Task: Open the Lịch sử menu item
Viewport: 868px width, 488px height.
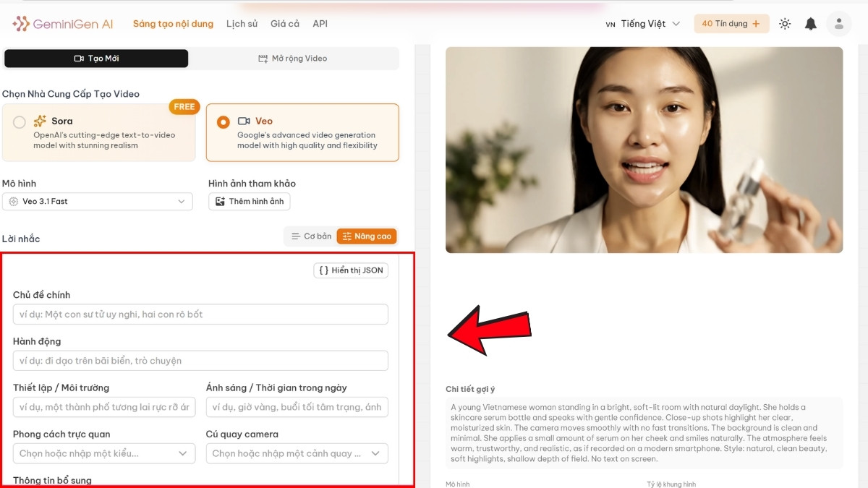Action: pos(242,23)
